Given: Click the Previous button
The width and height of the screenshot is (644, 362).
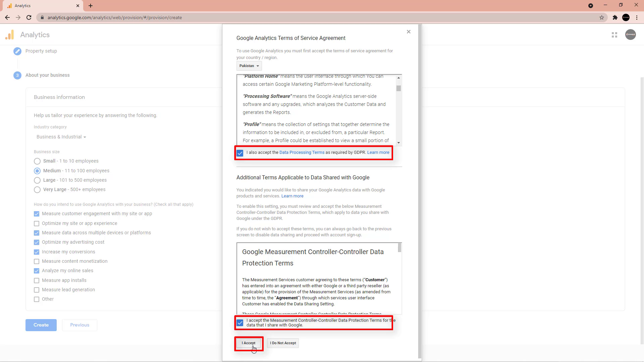Looking at the screenshot, I should point(79,325).
